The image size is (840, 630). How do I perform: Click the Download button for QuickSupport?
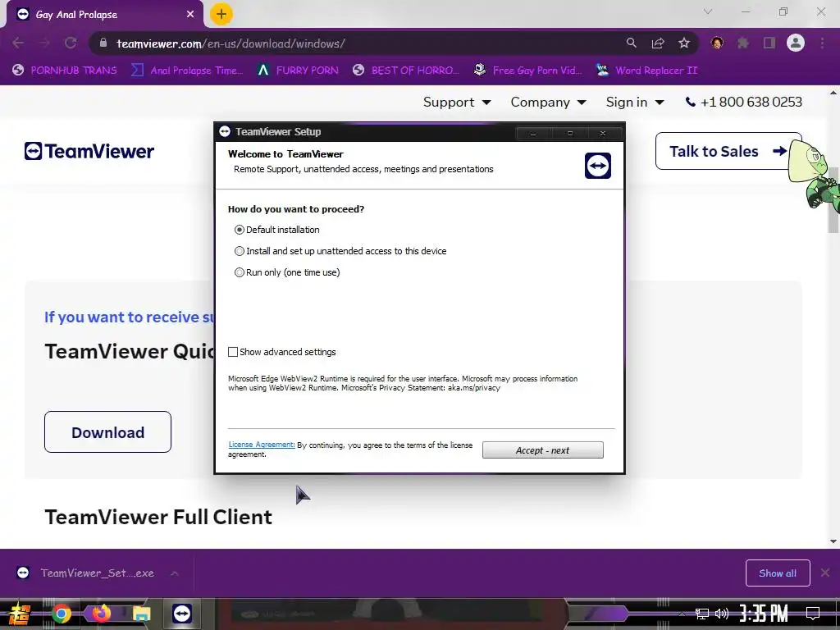click(107, 431)
